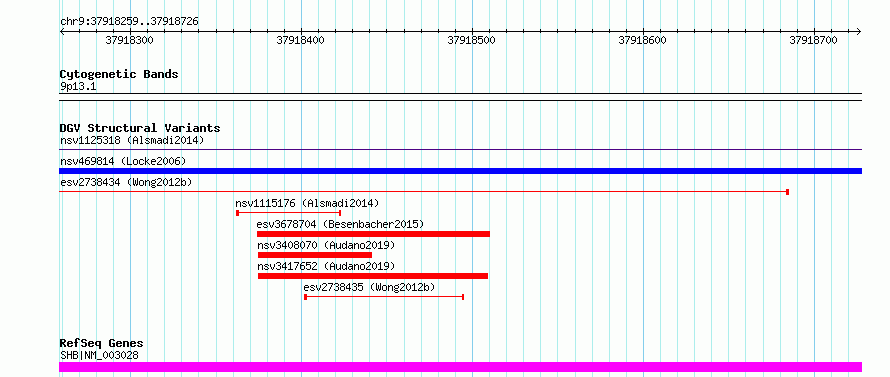Click the blue nsv469814 variant bar
890x377 pixels.
point(460,171)
